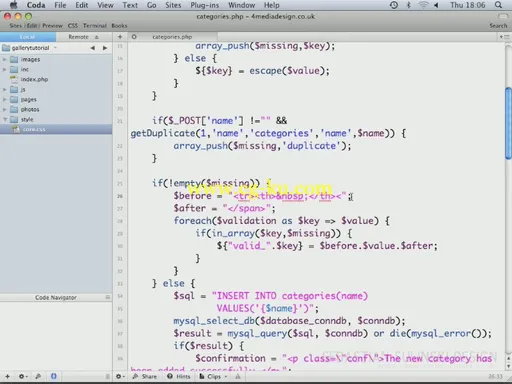The width and height of the screenshot is (512, 384).
Task: Click the Wi-Fi status icon
Action: (423, 5)
